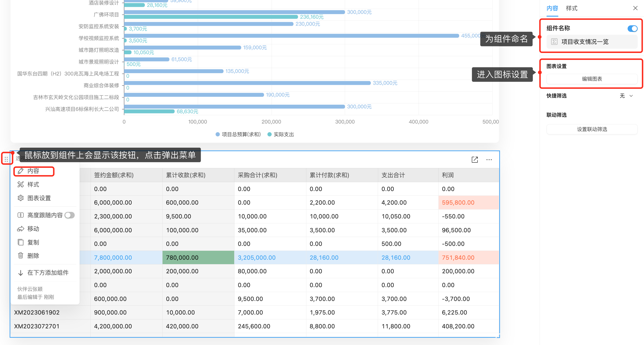Open the pivot table in expanded view icon
The image size is (644, 345).
[474, 160]
